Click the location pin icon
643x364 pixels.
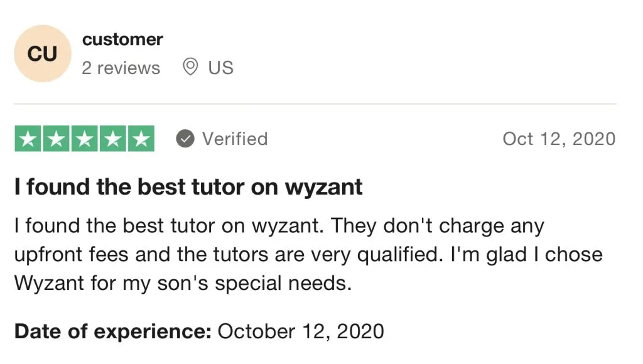pyautogui.click(x=190, y=67)
